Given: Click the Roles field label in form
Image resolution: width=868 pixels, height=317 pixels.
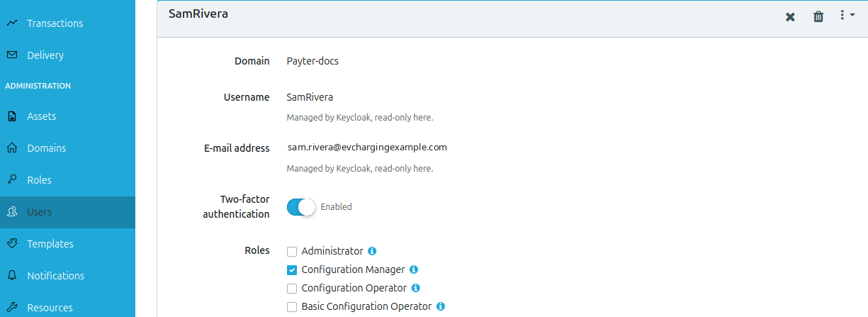Looking at the screenshot, I should pyautogui.click(x=257, y=250).
